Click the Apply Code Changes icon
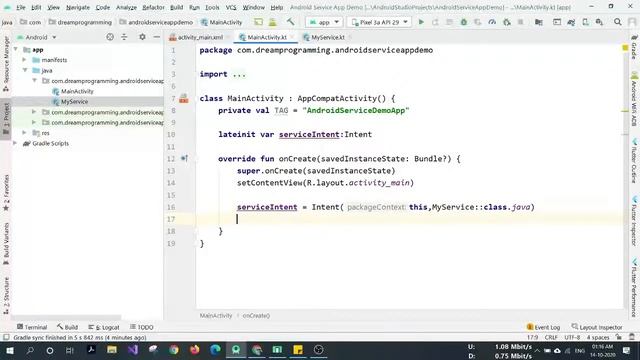Image resolution: width=640 pixels, height=360 pixels. [449, 22]
